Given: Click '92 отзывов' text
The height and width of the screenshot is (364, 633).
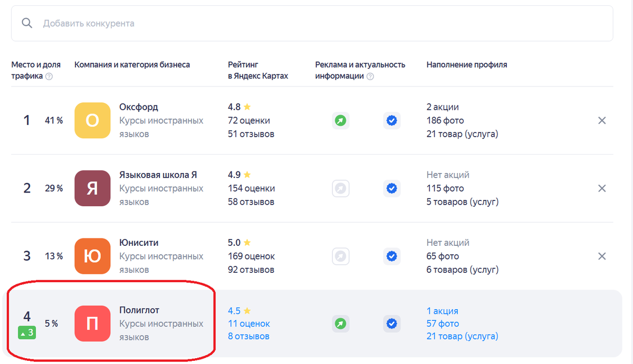Looking at the screenshot, I should pos(251,270).
